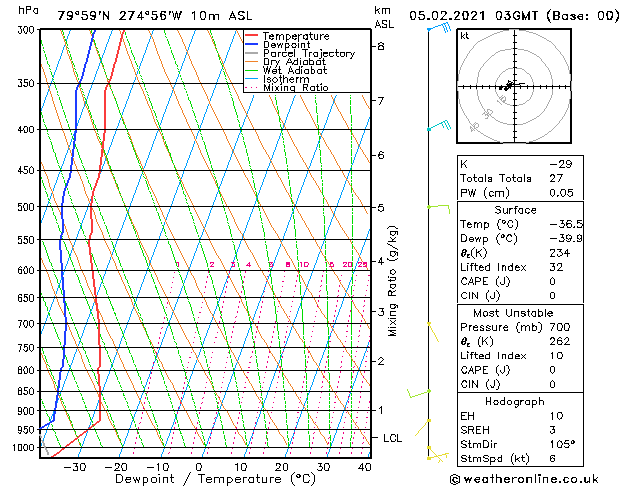Click the 0 temperature axis label

pyautogui.click(x=199, y=467)
